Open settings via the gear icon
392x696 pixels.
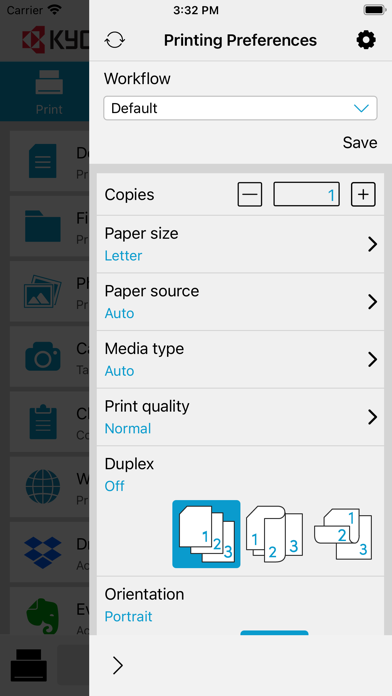click(366, 40)
